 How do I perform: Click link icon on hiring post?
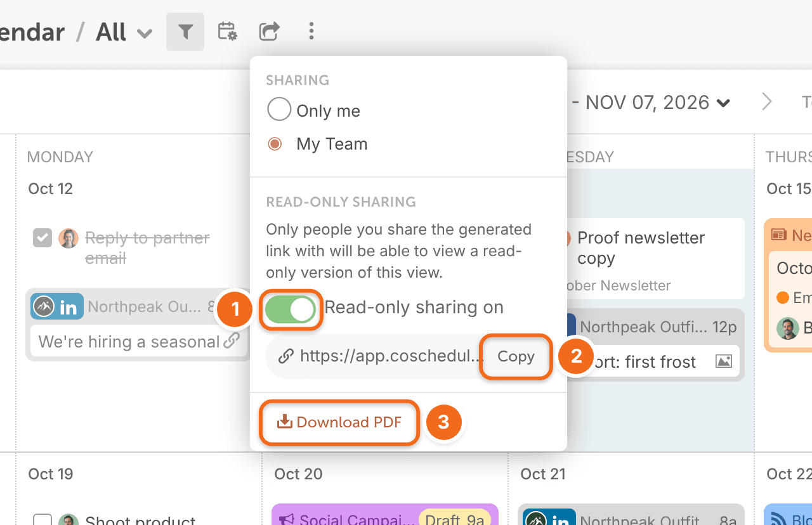(232, 341)
